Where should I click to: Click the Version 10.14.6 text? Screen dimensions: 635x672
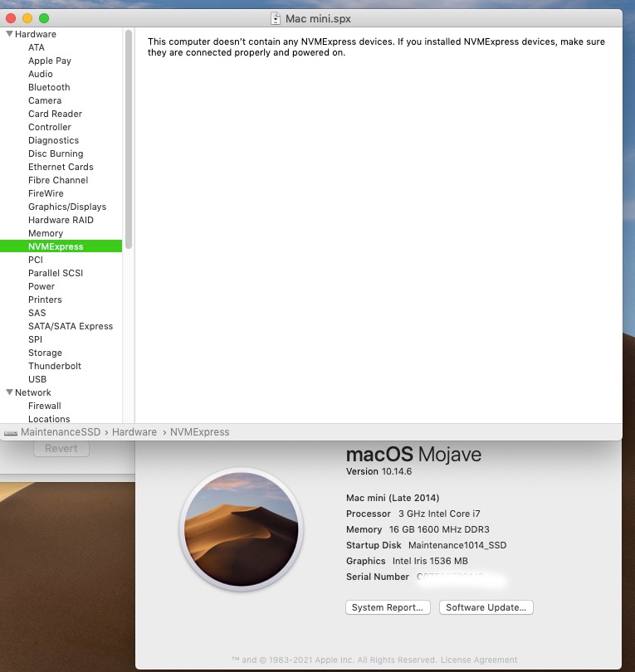pyautogui.click(x=379, y=471)
